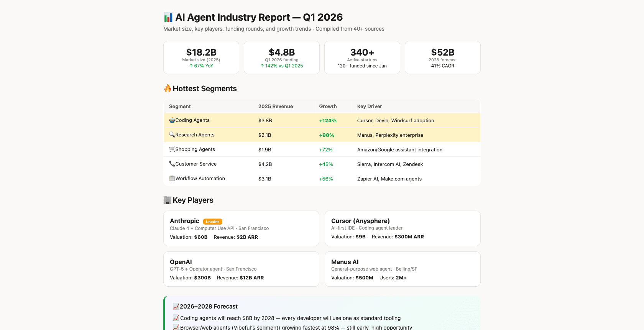Click the $3.8B revenue cell
This screenshot has width=644, height=330.
coord(265,121)
